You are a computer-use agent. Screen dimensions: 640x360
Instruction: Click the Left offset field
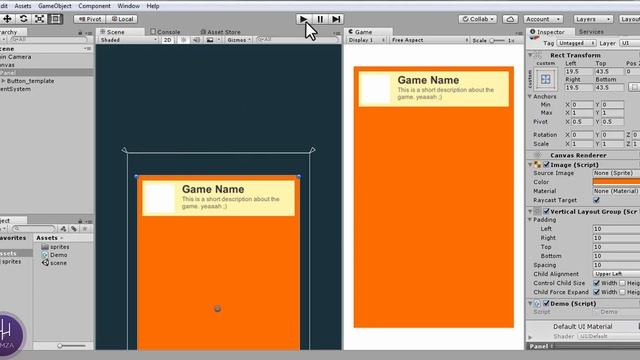click(578, 71)
